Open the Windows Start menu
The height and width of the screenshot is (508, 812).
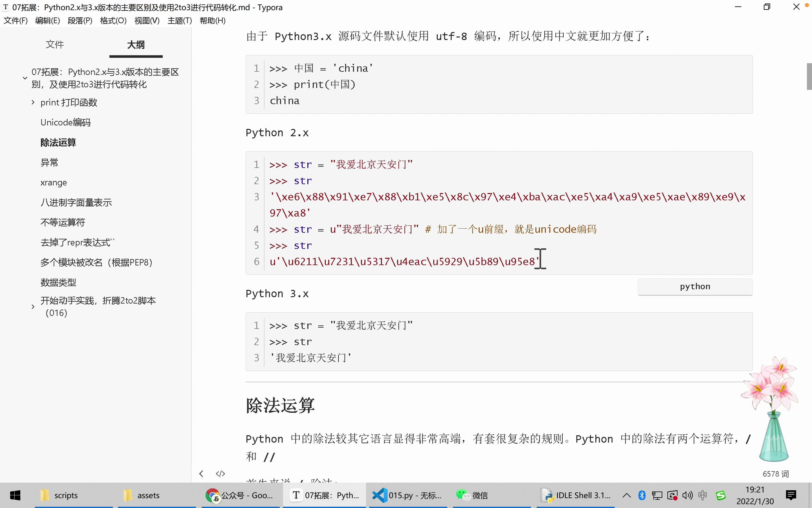pos(15,495)
